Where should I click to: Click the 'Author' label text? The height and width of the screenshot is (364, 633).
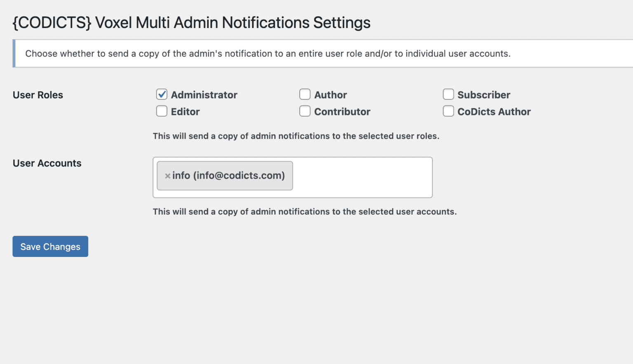pyautogui.click(x=331, y=95)
